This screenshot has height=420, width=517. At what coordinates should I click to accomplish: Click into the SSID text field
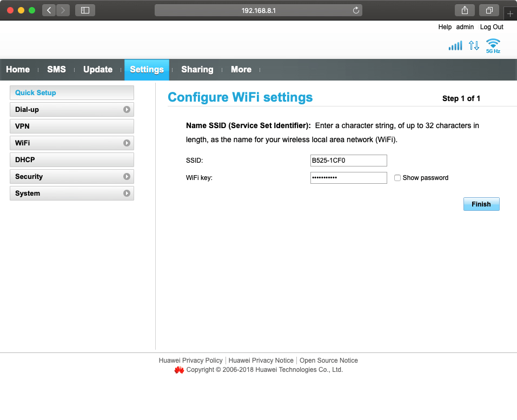pyautogui.click(x=348, y=161)
